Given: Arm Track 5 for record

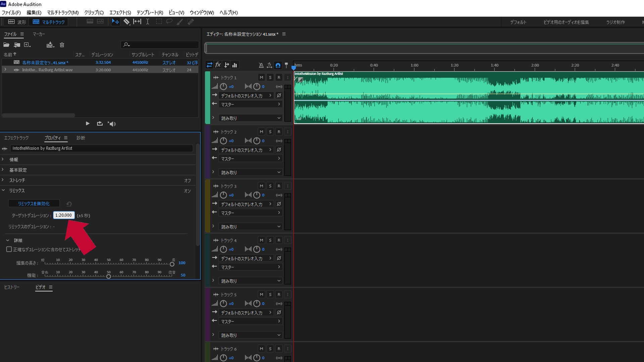Looking at the screenshot, I should pos(279,295).
